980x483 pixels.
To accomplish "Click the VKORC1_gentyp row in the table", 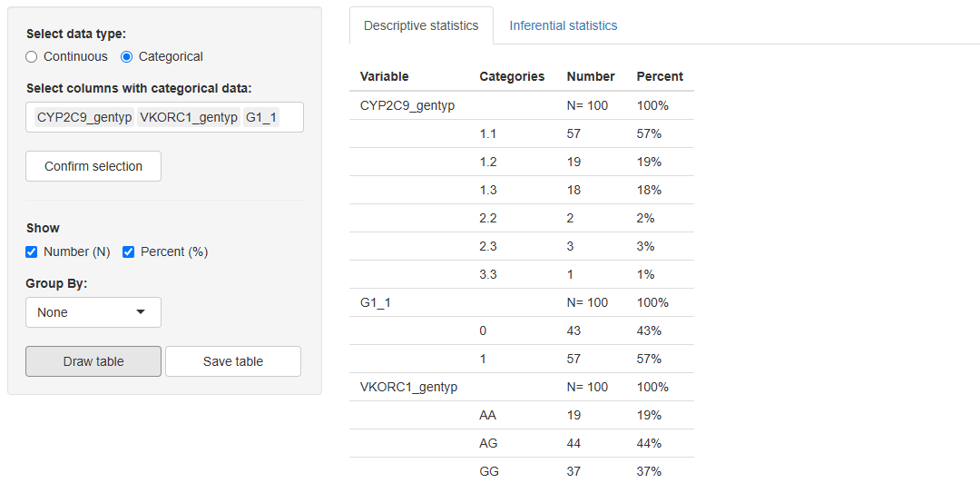I will [x=522, y=388].
